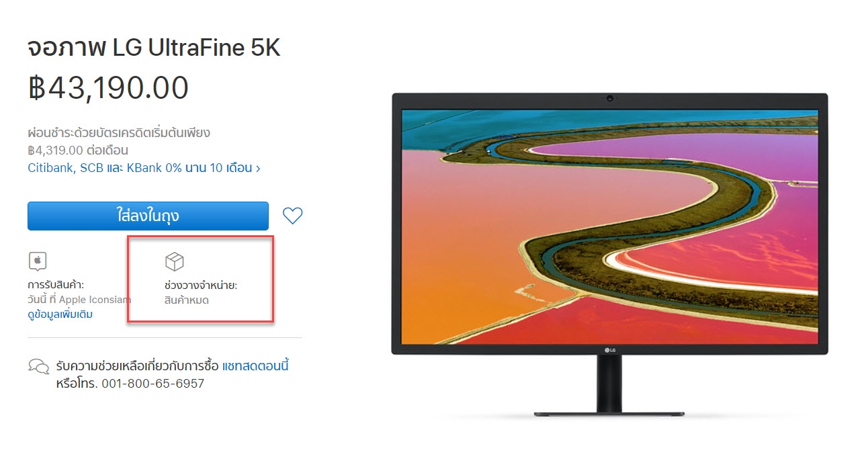Click the shipping box icon

click(174, 261)
